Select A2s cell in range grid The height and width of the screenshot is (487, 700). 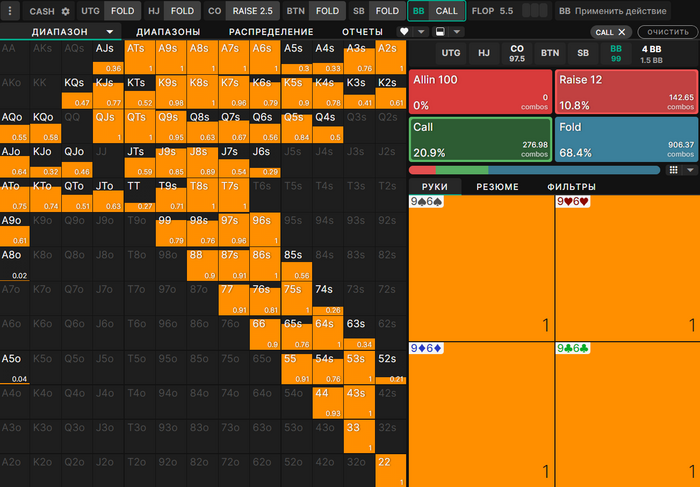(x=391, y=57)
